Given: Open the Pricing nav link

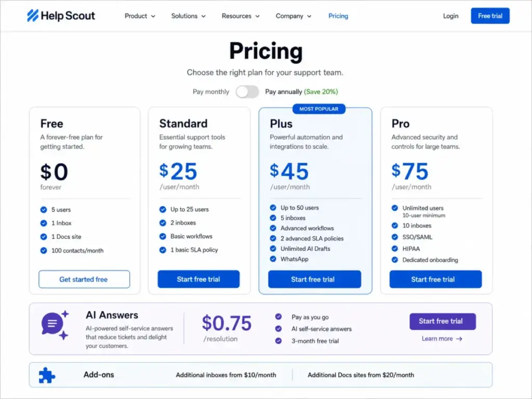Looking at the screenshot, I should click(x=338, y=16).
